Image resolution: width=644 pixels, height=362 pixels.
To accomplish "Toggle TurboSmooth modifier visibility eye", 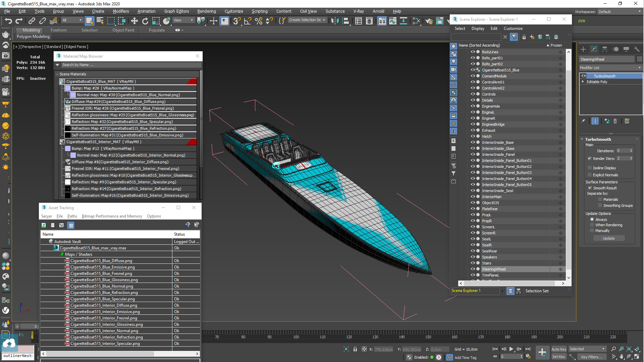I will pos(584,76).
